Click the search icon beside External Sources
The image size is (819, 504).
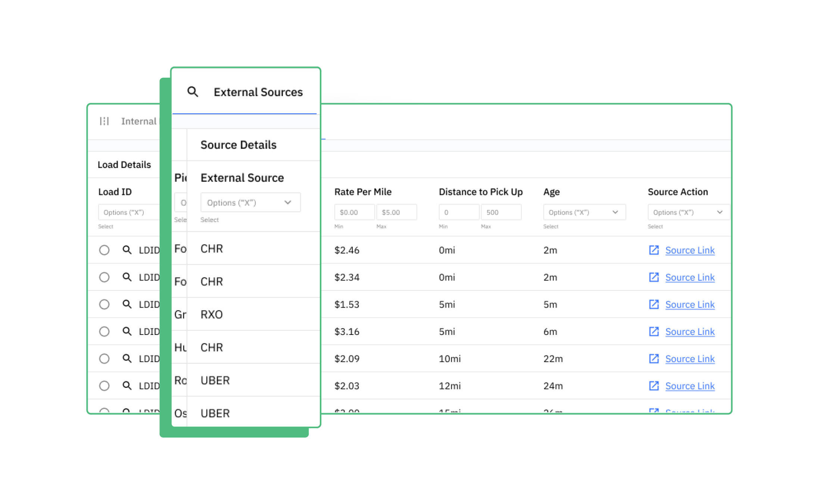[x=193, y=91]
